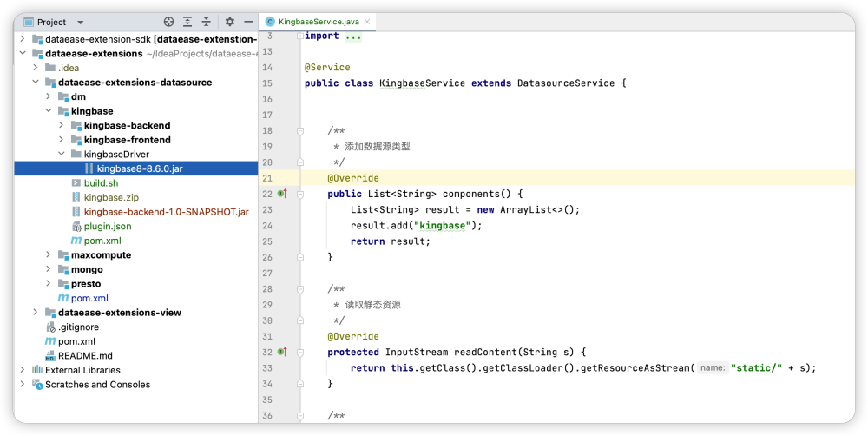The height and width of the screenshot is (436, 868).
Task: Click the "kingbase" string literal
Action: 443,226
